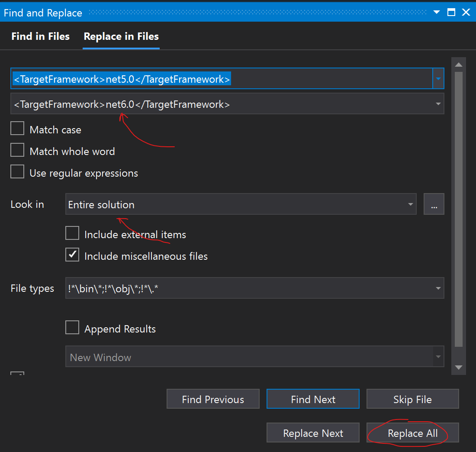476x452 pixels.
Task: Uncheck Include miscellaneous files
Action: 72,255
